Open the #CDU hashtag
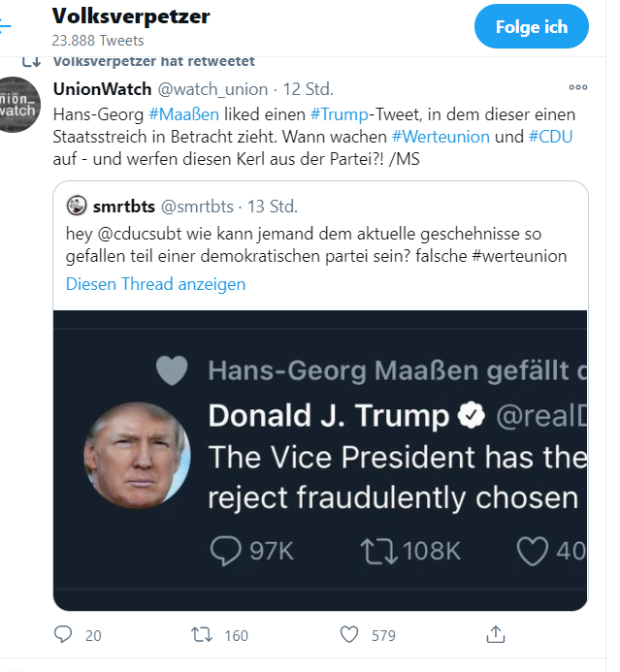 click(x=550, y=137)
